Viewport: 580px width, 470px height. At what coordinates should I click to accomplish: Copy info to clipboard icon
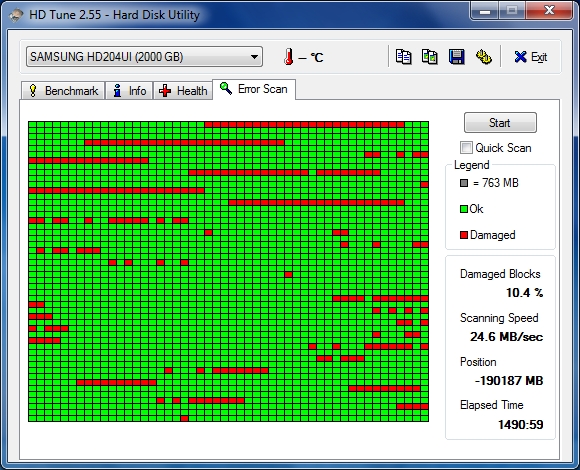(x=403, y=57)
